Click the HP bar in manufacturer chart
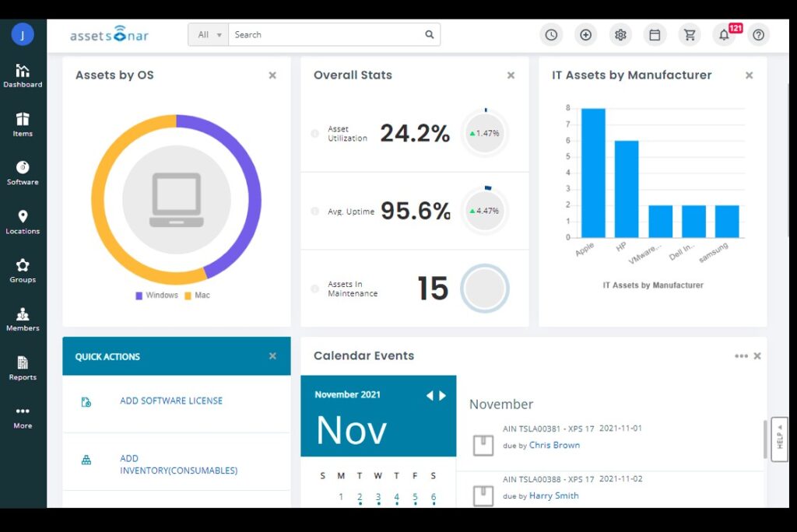Viewport: 797px width, 532px height. tap(627, 189)
